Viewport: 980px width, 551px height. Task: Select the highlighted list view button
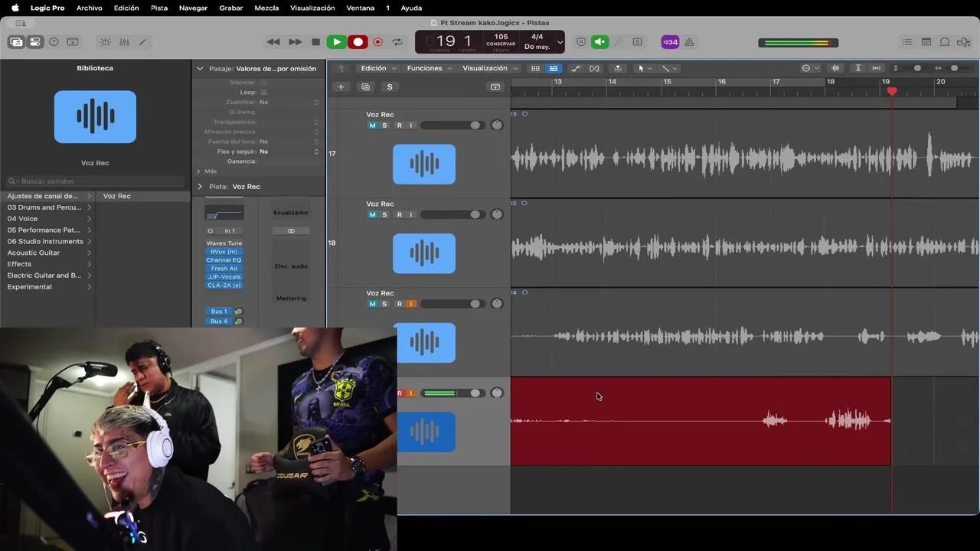pos(554,68)
